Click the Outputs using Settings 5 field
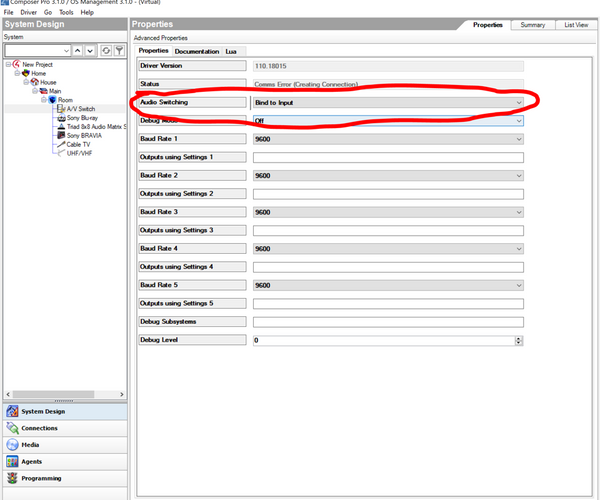 coord(388,304)
